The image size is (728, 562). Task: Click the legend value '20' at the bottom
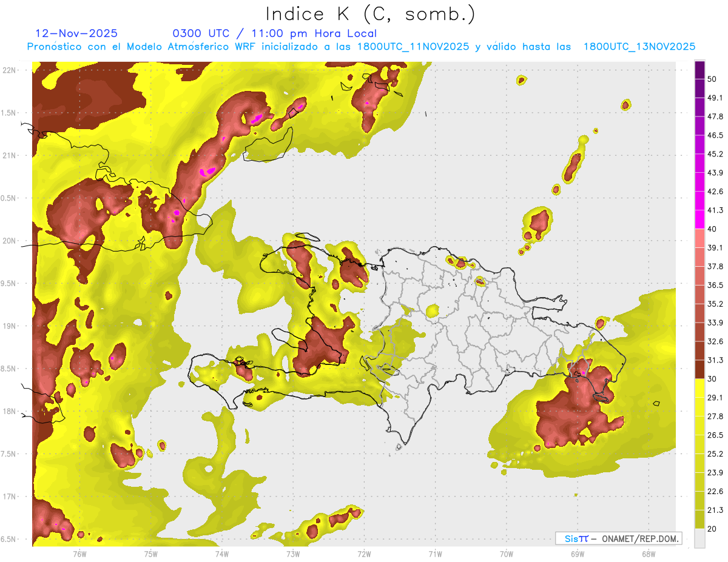click(713, 529)
